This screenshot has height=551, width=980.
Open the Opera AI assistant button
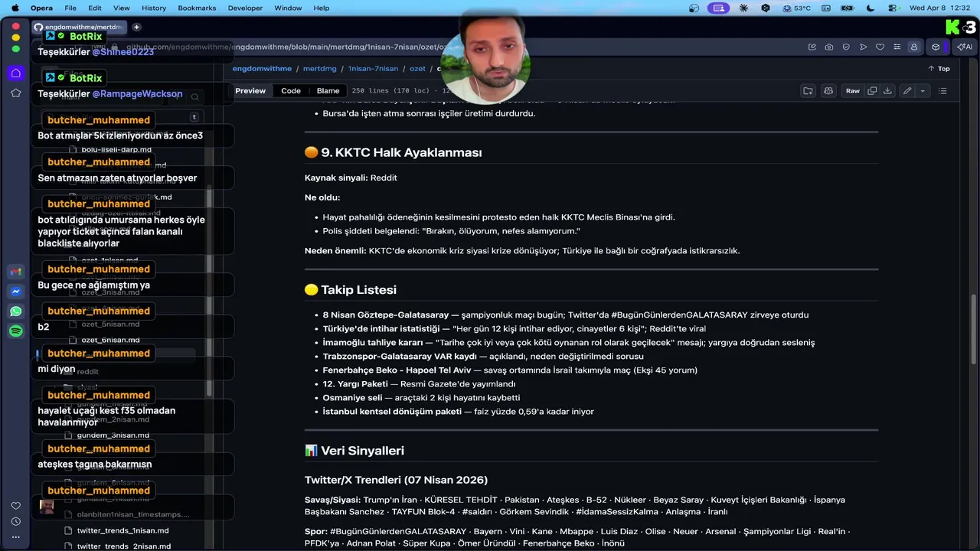point(965,47)
